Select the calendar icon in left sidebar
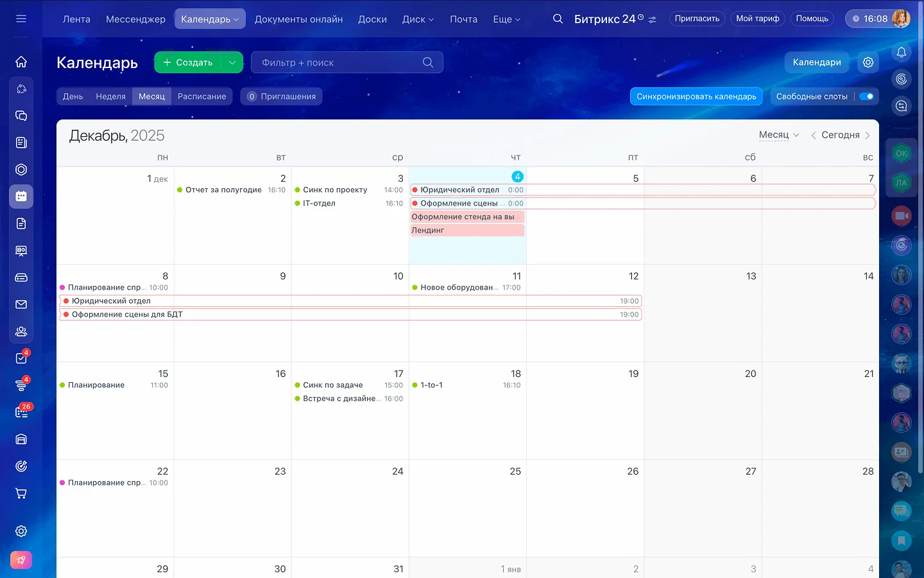The height and width of the screenshot is (578, 924). (21, 197)
